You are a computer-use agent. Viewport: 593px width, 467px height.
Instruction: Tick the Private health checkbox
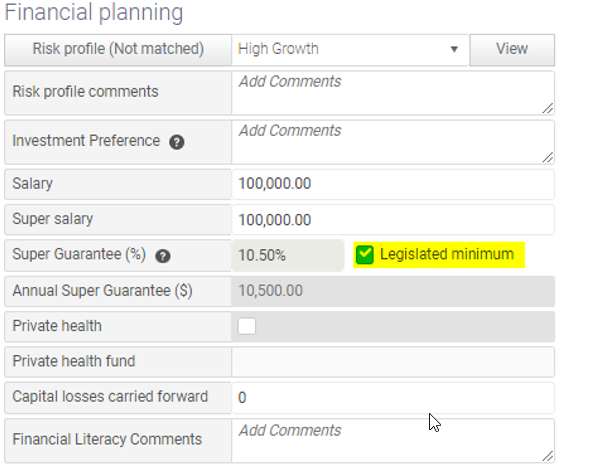coord(247,326)
